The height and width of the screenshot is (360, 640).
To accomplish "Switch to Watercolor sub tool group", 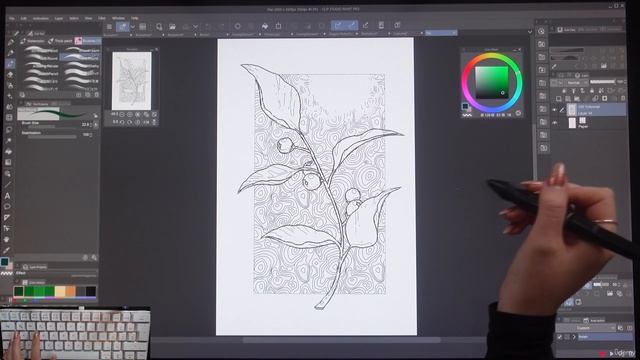I will point(33,41).
